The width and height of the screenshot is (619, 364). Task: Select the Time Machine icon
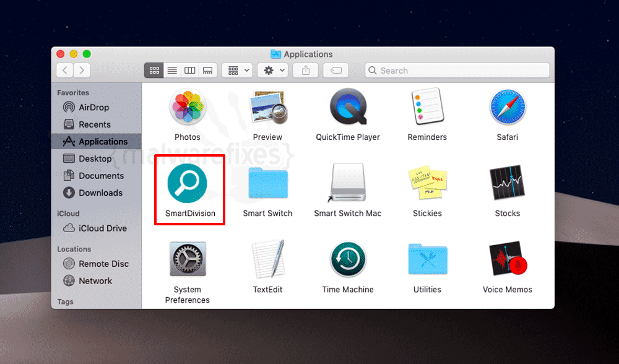pyautogui.click(x=348, y=259)
